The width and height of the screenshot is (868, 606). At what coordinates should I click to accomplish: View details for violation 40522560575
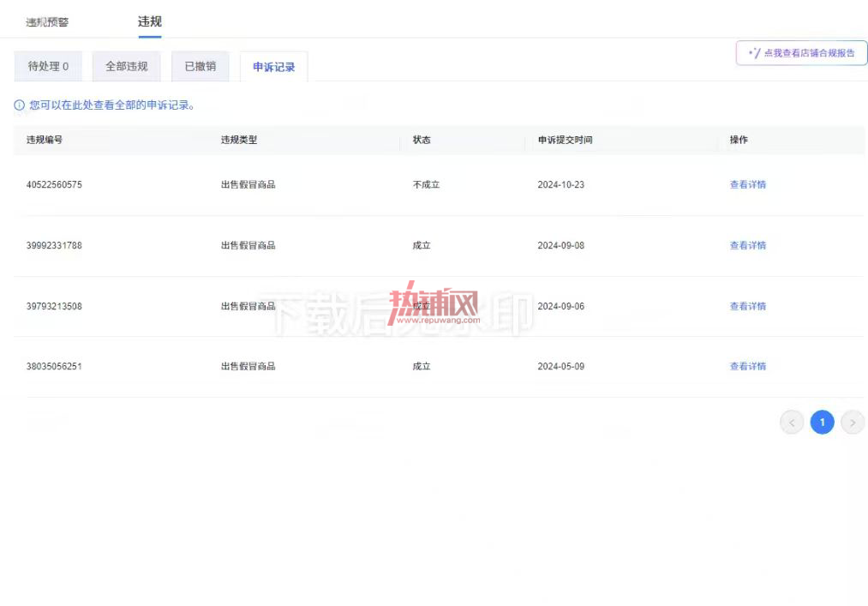748,184
